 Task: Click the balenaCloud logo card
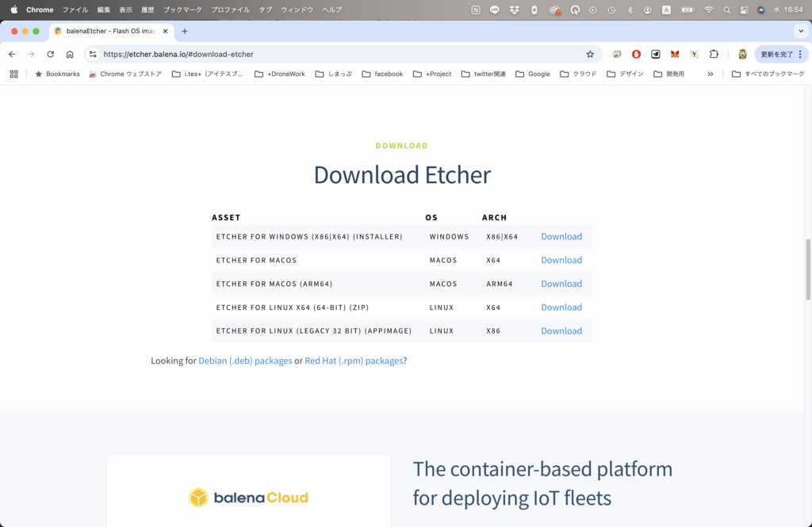tap(248, 491)
